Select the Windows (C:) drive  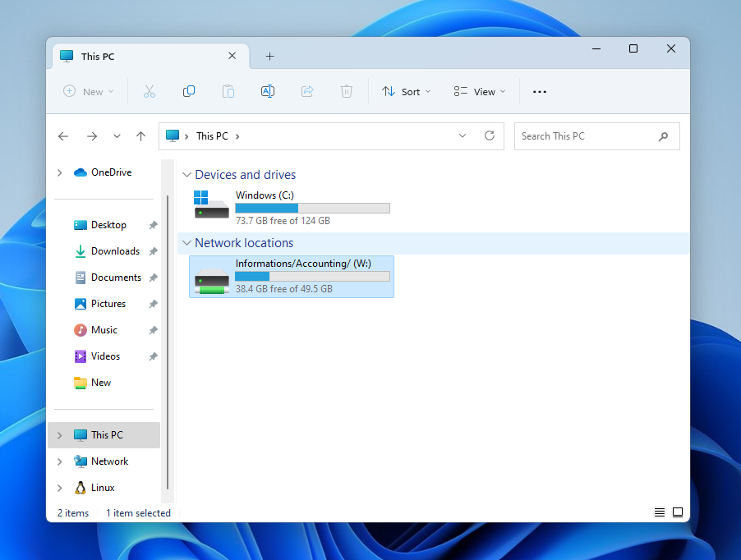(292, 205)
